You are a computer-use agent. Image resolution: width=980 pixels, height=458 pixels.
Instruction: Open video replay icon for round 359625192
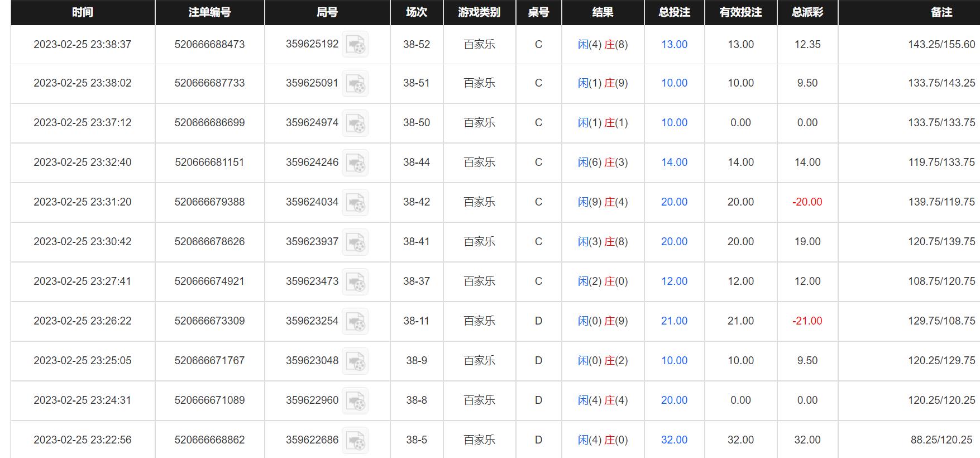[x=355, y=44]
